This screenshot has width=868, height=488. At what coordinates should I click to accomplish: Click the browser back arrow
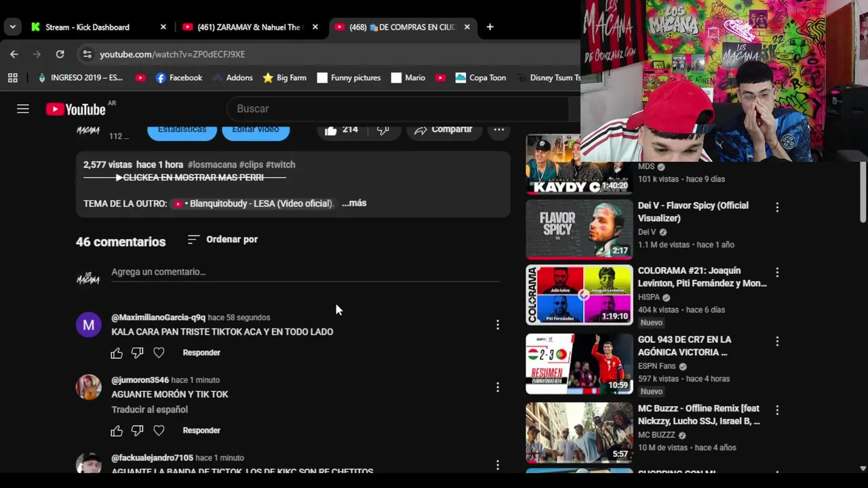click(x=14, y=54)
